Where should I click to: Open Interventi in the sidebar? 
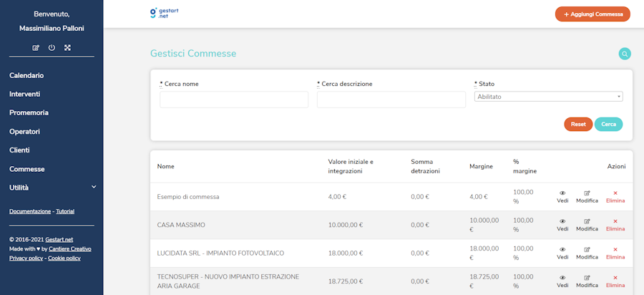24,94
